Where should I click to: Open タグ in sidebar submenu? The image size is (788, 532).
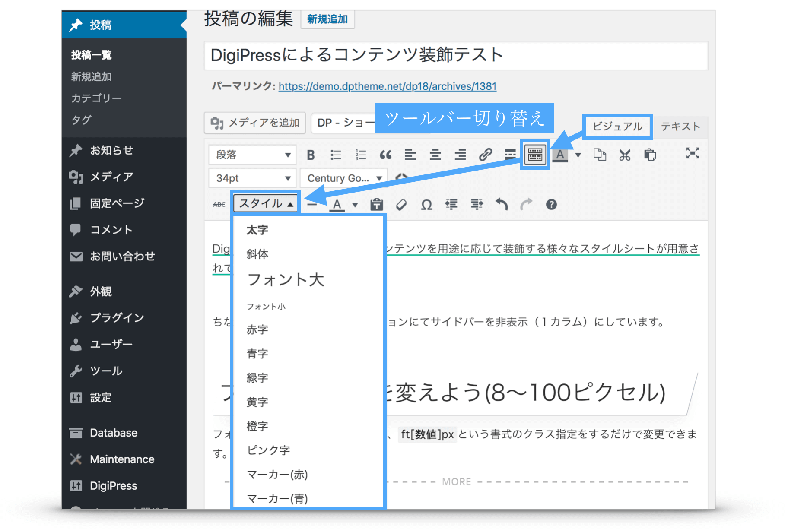[81, 120]
